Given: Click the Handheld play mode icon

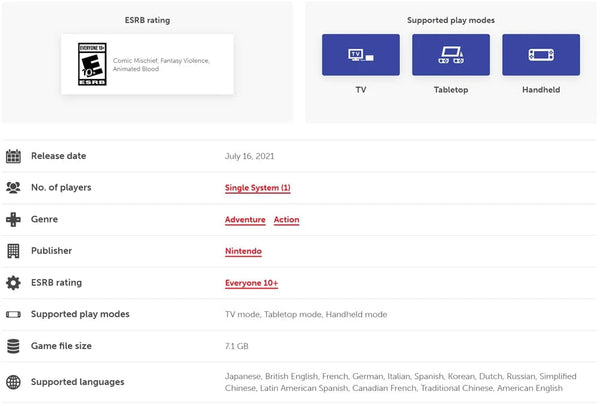Looking at the screenshot, I should [x=540, y=55].
